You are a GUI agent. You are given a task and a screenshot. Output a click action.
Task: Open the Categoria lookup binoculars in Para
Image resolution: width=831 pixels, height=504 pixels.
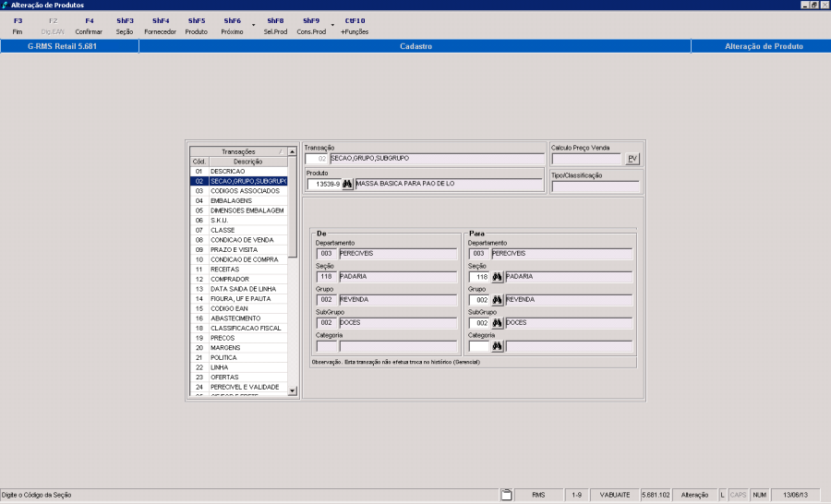[x=497, y=347]
